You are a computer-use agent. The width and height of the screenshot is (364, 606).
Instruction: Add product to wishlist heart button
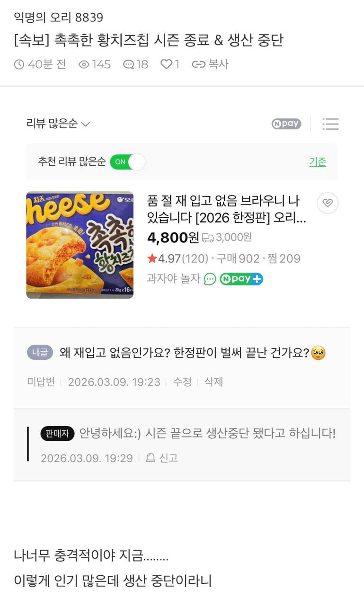click(x=328, y=203)
